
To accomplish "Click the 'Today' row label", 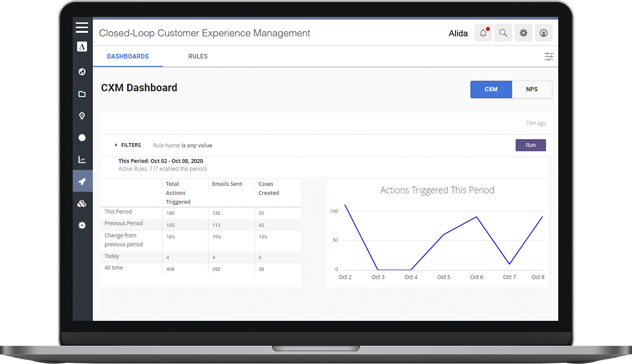I will 112,256.
